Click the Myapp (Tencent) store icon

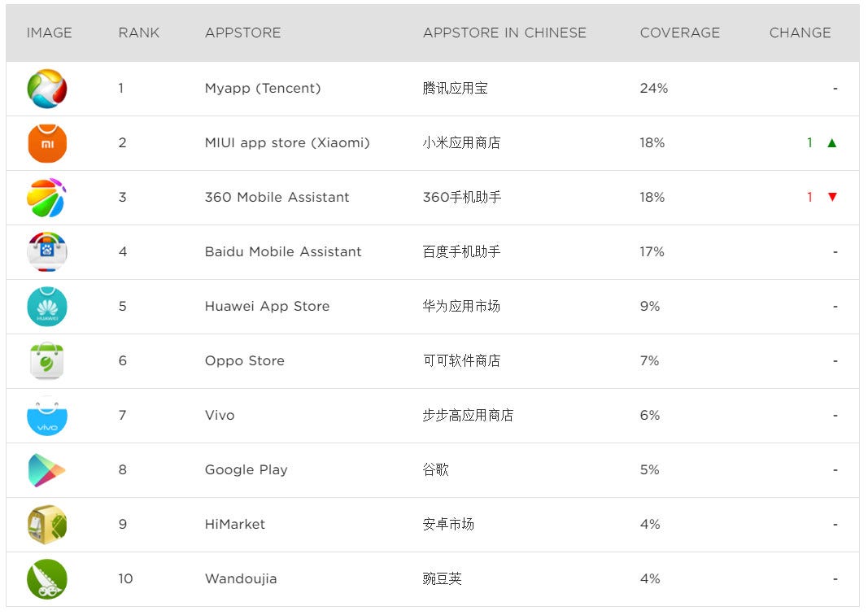(47, 89)
